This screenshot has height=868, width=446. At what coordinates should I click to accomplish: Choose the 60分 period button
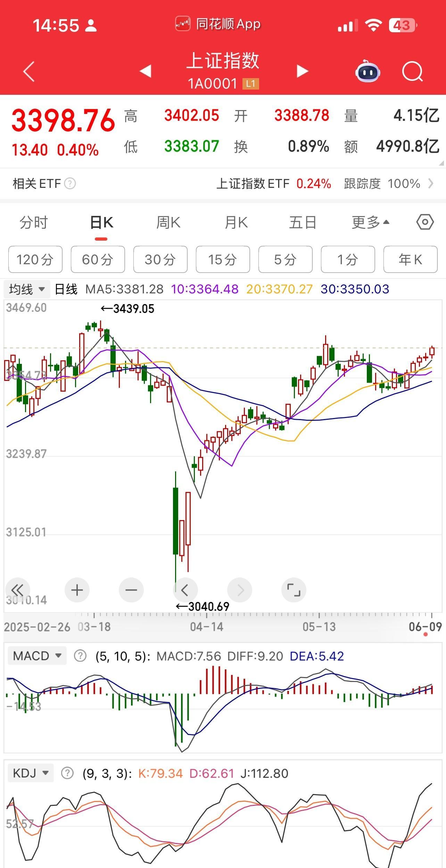98,259
